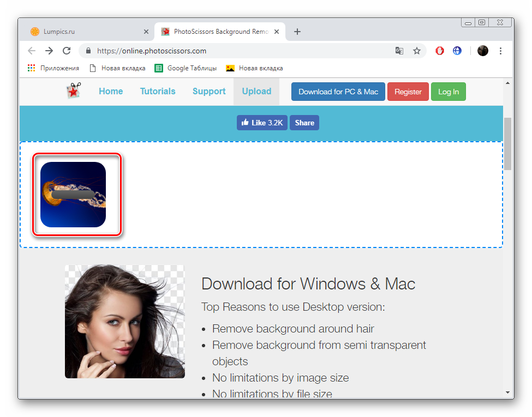Open the translate page icon
Viewport: 532px width, 417px height.
[x=399, y=51]
